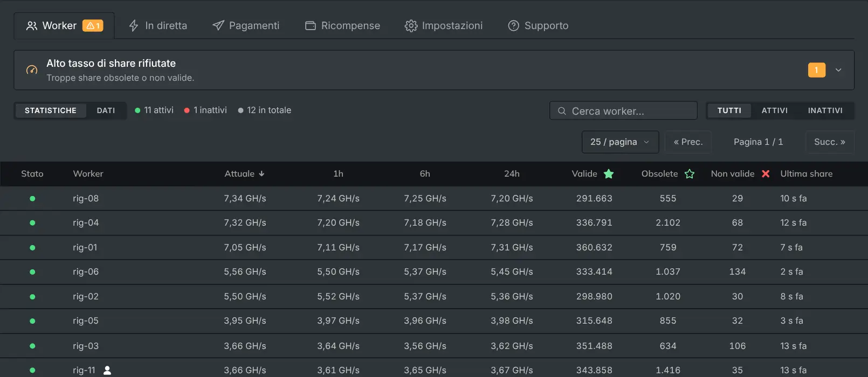Click rig-08 green status dot
868x377 pixels.
[x=32, y=199]
